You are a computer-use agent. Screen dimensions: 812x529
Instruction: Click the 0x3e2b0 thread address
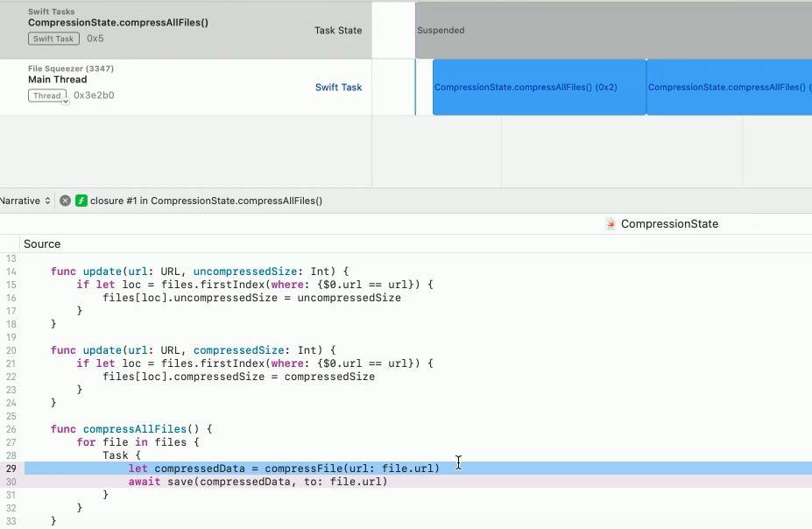pos(94,95)
